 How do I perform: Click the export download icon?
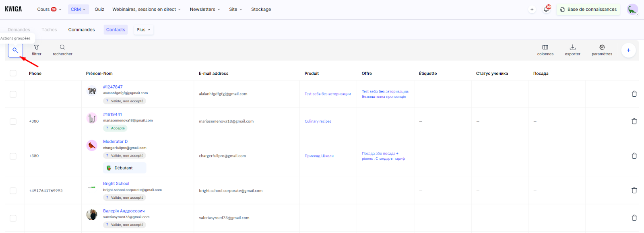point(572,47)
